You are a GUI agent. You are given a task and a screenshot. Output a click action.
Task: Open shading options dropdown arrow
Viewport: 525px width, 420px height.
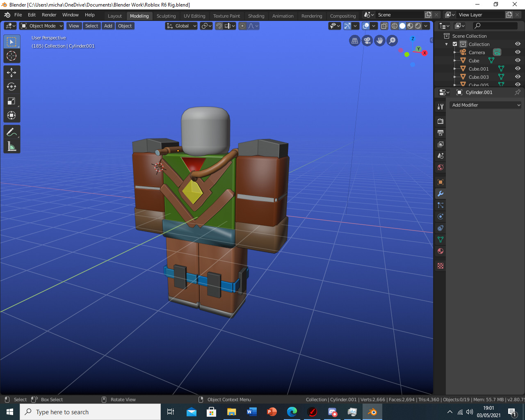(x=426, y=26)
